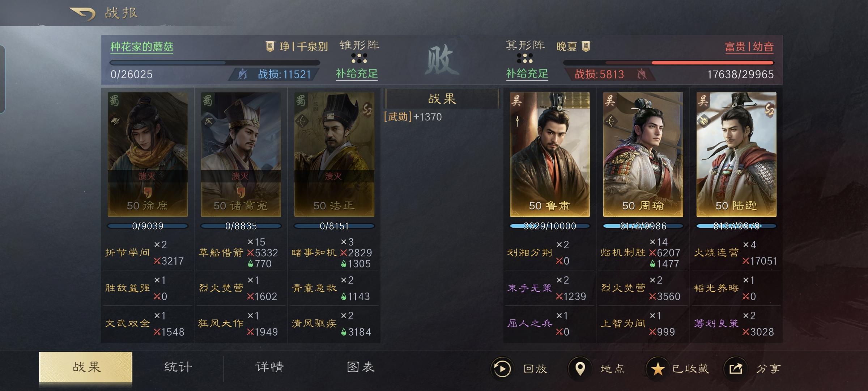Toggle the 已收藏 star favorite
The image size is (868, 391).
pyautogui.click(x=658, y=369)
